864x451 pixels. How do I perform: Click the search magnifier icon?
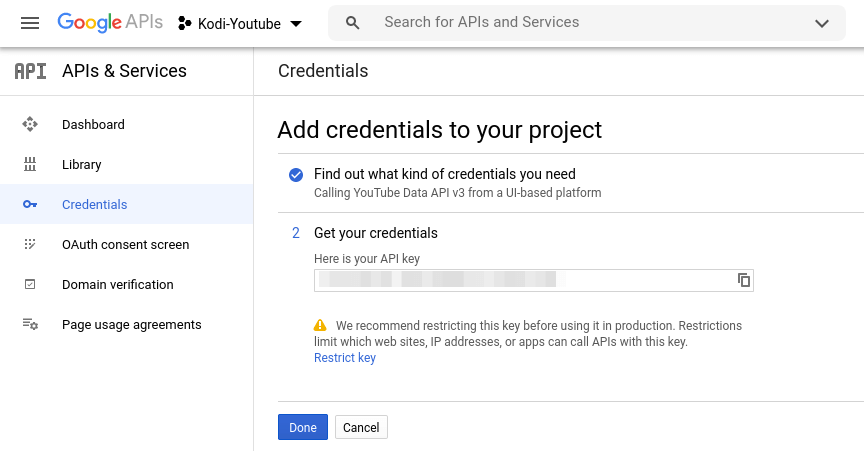[353, 22]
